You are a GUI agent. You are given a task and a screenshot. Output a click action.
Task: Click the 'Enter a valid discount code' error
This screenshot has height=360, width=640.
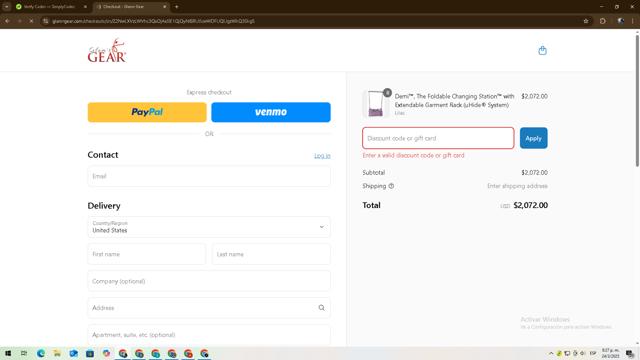(413, 156)
